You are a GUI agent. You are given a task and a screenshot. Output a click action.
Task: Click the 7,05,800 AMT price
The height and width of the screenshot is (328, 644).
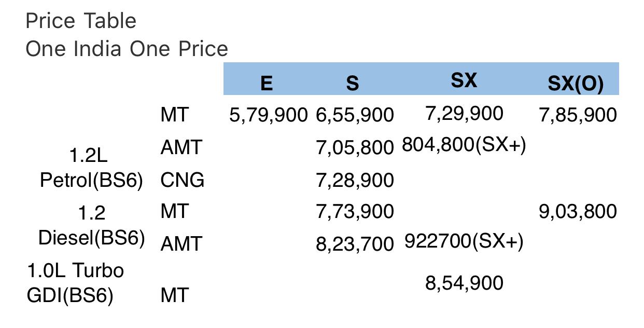(355, 148)
